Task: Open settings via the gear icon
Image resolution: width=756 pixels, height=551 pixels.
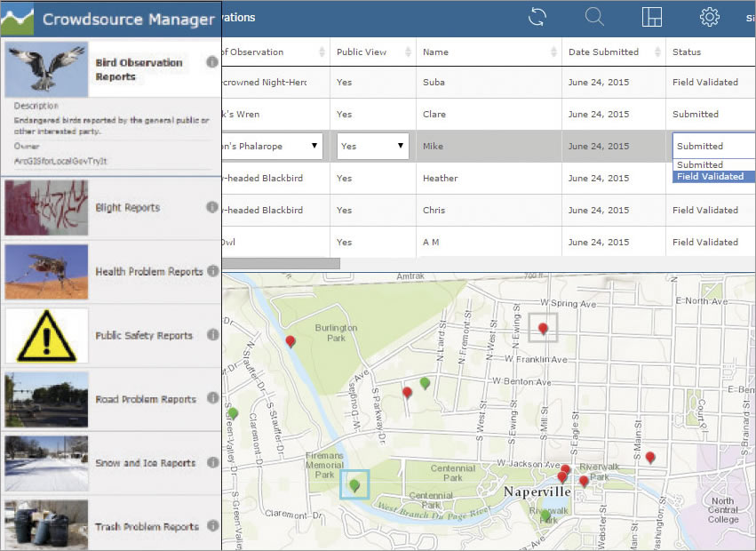Action: point(709,17)
